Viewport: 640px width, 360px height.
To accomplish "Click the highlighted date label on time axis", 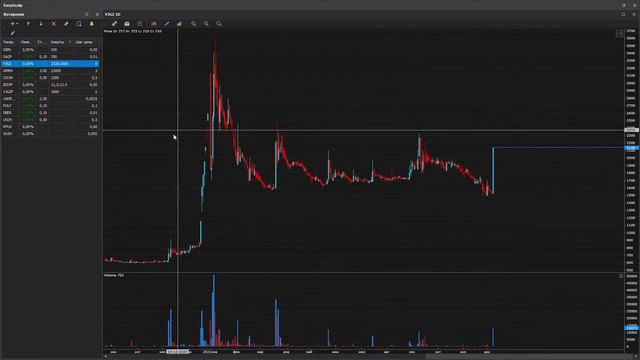I will 178,351.
